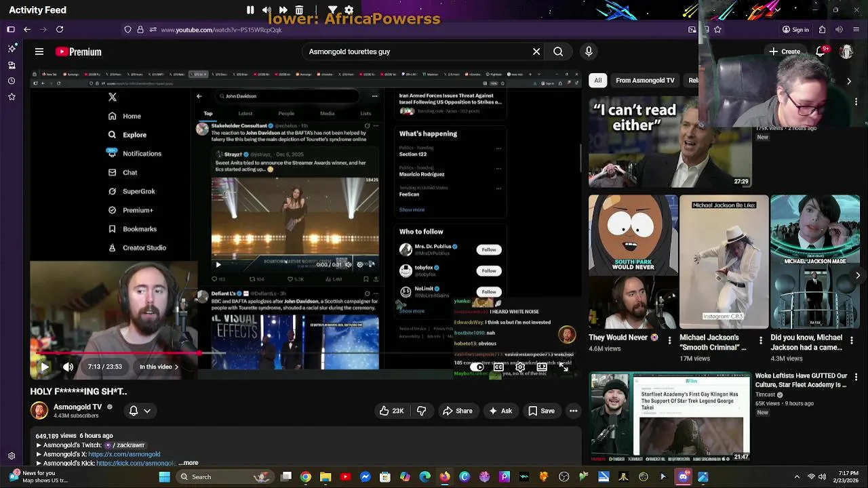This screenshot has height=488, width=868.
Task: Open more actions next to Save
Action: [574, 411]
